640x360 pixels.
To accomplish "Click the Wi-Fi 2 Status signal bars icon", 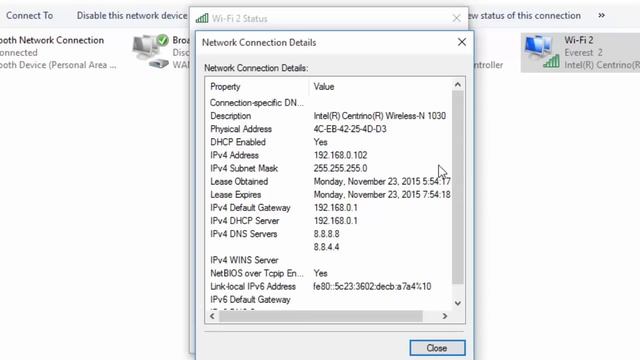I will (202, 18).
